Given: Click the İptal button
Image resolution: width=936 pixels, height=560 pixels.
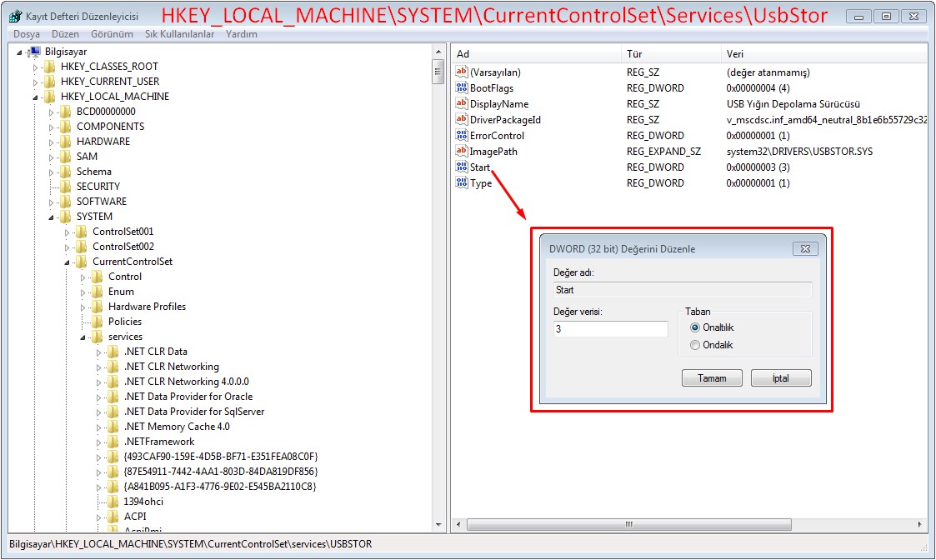Looking at the screenshot, I should 780,378.
